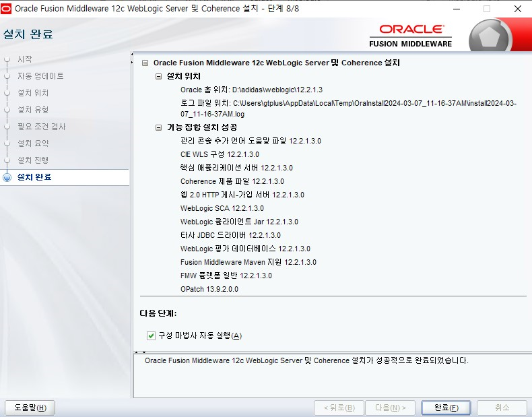Select WebLogic 평가 데이터베이스 row
This screenshot has height=417, width=532.
[245, 249]
